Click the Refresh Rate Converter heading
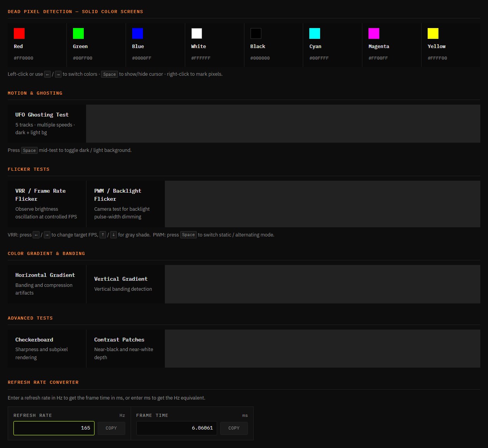488x448 pixels. [x=43, y=382]
